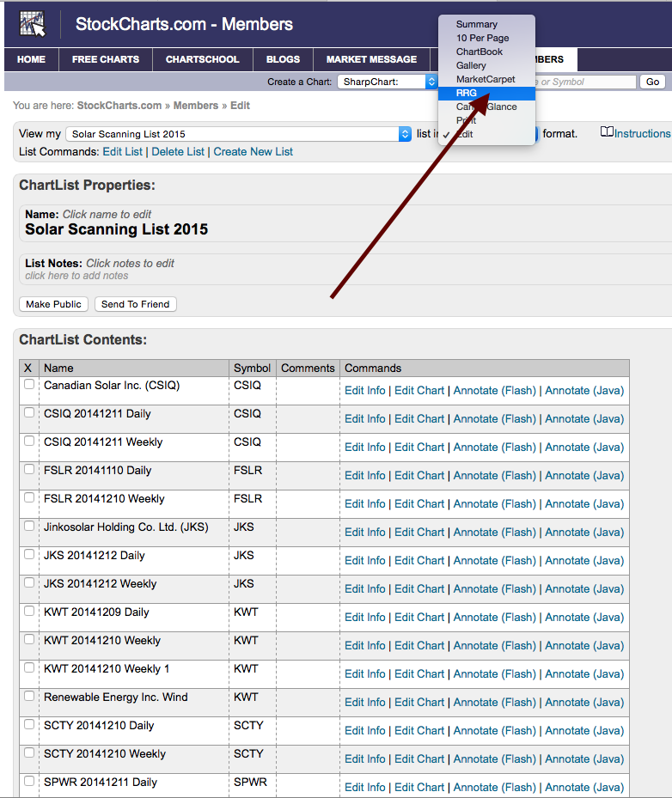The image size is (672, 798).
Task: Click the Delete List link
Action: tap(178, 152)
